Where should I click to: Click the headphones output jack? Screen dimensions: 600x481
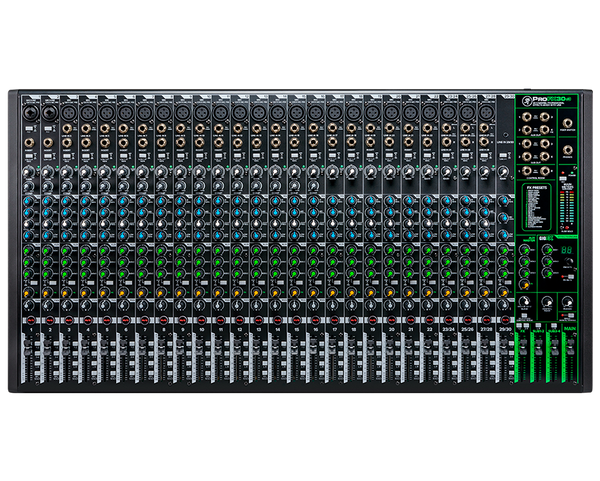pos(567,150)
